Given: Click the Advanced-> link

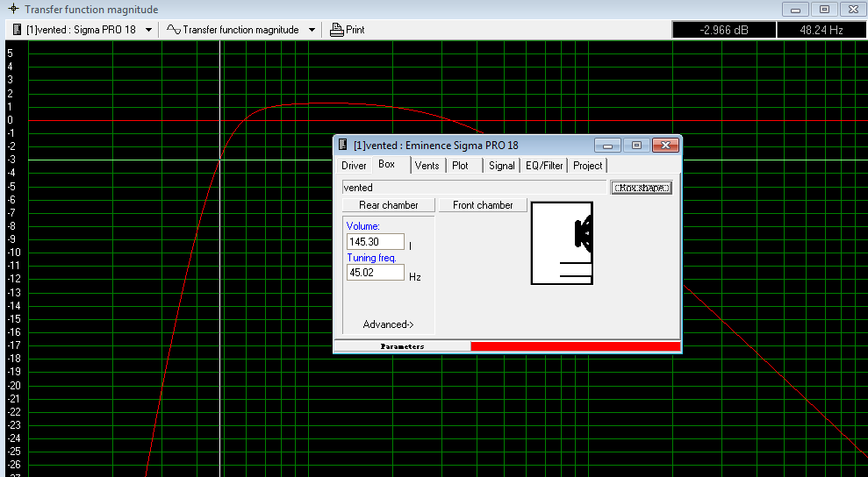Looking at the screenshot, I should click(388, 324).
